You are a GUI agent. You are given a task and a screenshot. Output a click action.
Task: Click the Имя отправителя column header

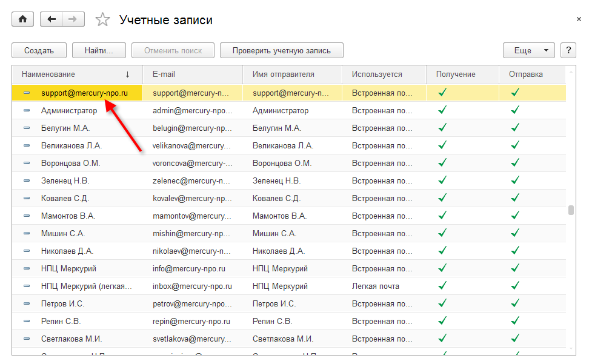(283, 74)
